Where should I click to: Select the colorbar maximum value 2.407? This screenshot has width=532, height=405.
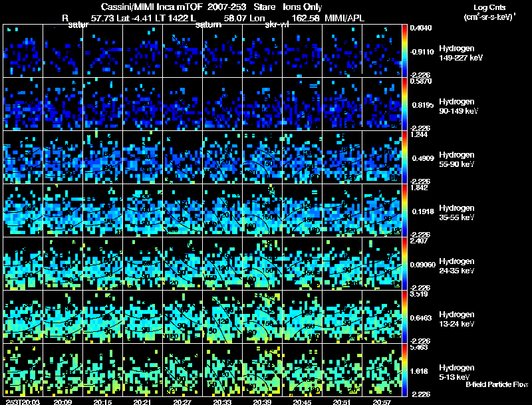point(419,241)
